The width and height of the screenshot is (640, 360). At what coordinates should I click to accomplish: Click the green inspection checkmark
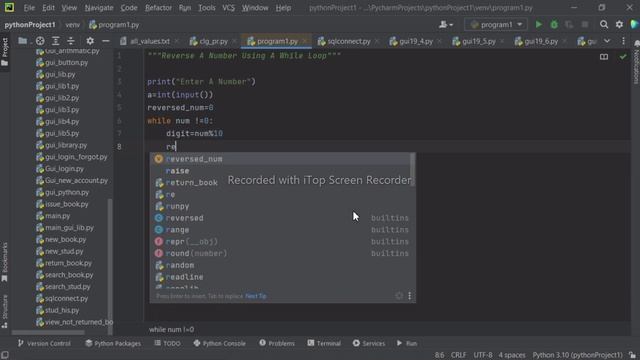pyautogui.click(x=622, y=57)
